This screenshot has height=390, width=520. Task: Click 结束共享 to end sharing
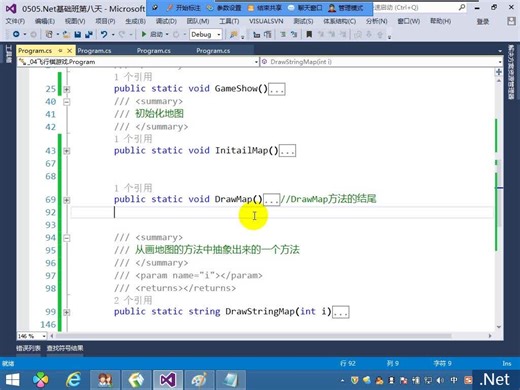(x=265, y=8)
